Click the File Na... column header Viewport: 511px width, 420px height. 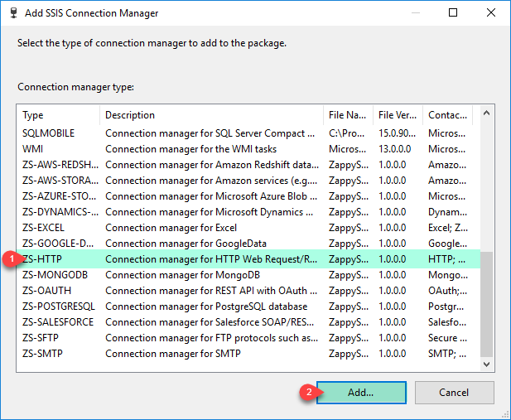pos(348,115)
